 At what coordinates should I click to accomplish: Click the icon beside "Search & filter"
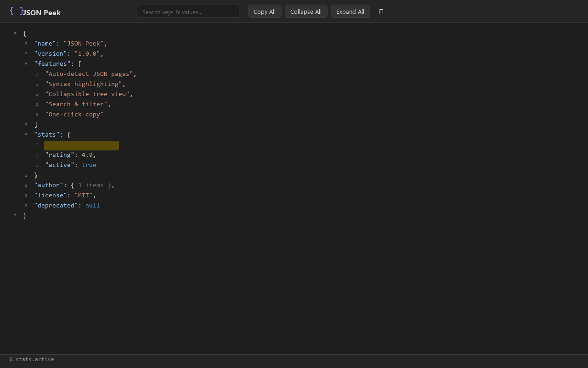37,104
